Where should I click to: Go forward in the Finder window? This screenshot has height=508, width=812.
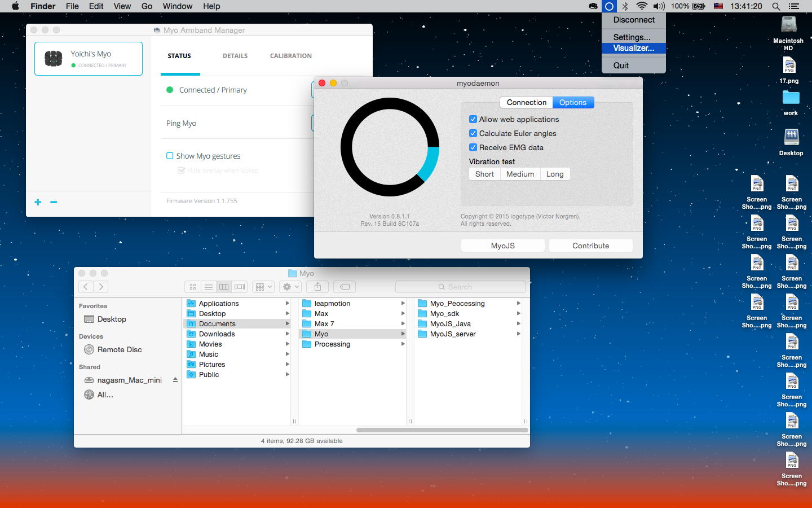101,287
